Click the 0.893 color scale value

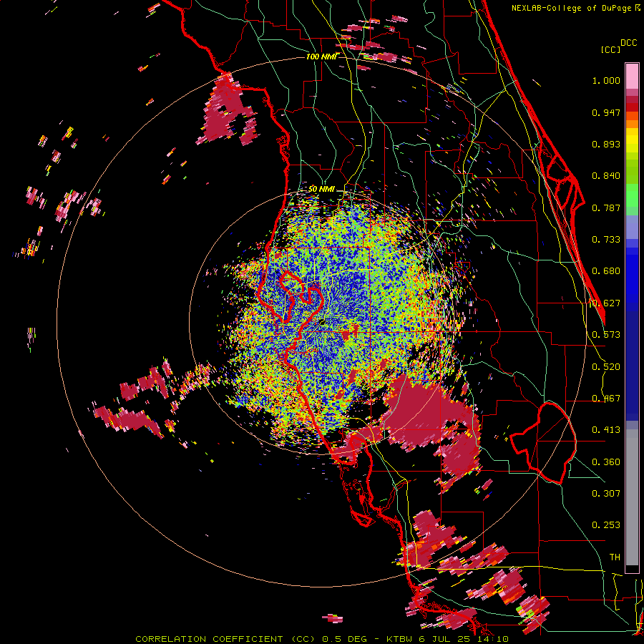coord(606,144)
